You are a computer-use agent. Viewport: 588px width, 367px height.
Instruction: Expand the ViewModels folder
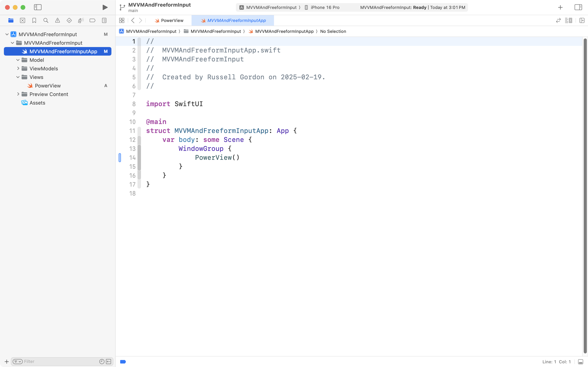click(x=18, y=68)
